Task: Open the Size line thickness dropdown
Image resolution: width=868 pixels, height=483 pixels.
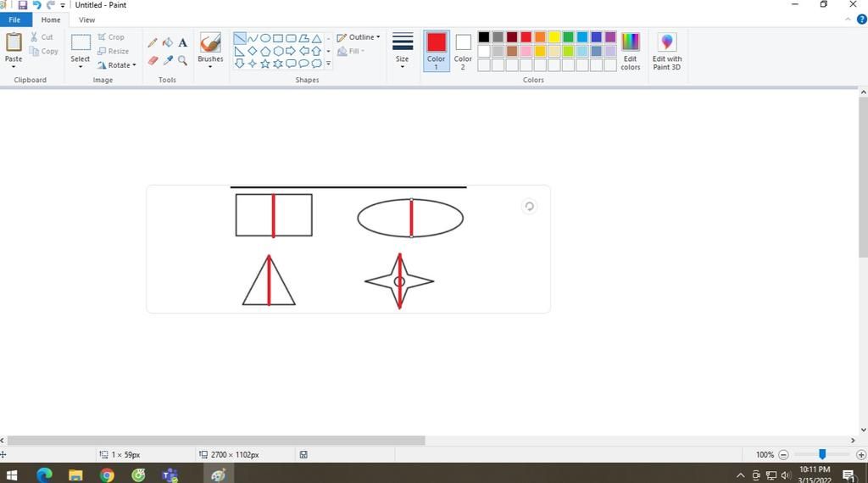Action: coord(403,51)
